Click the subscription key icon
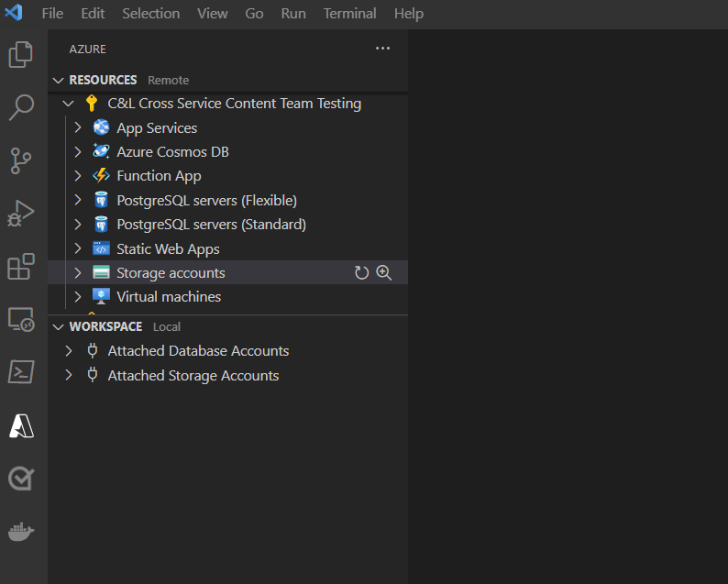This screenshot has height=584, width=728. pyautogui.click(x=92, y=103)
